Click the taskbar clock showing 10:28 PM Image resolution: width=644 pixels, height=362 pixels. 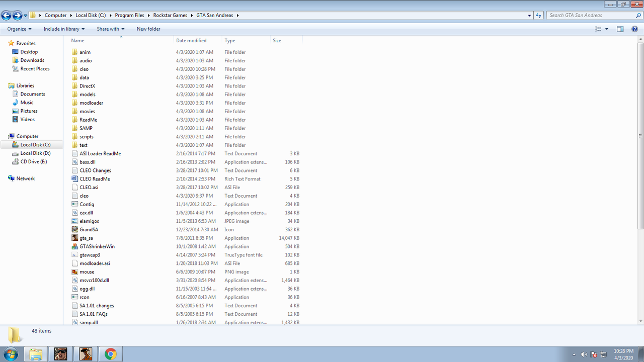point(623,354)
